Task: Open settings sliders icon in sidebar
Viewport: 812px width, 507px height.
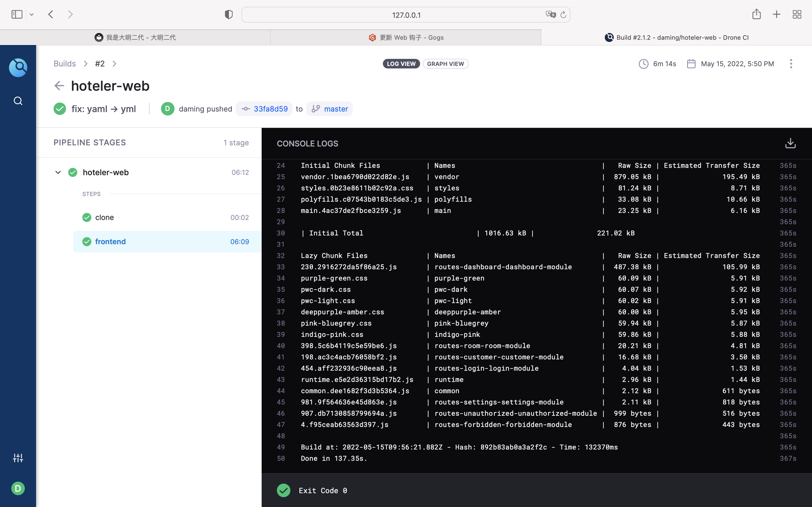Action: pos(18,458)
